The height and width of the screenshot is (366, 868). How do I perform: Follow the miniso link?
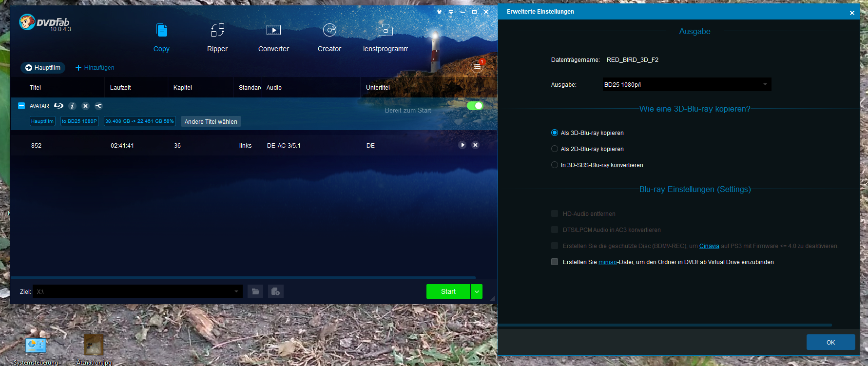[608, 262]
